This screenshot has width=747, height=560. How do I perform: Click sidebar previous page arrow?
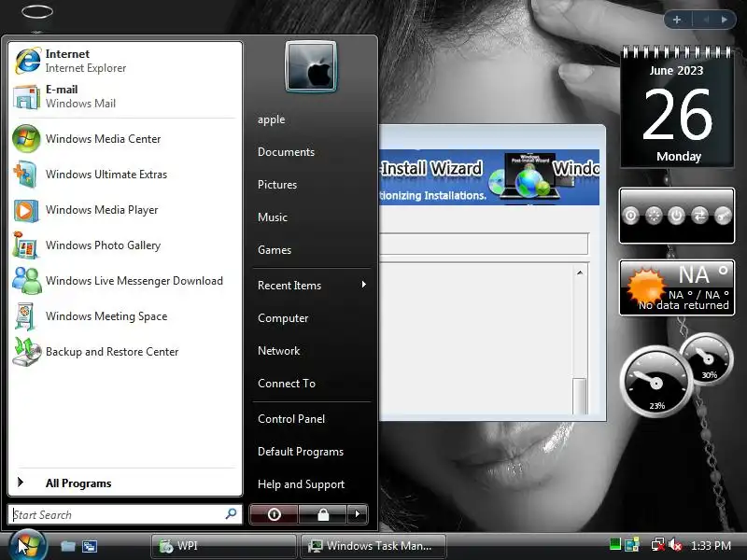coord(706,20)
